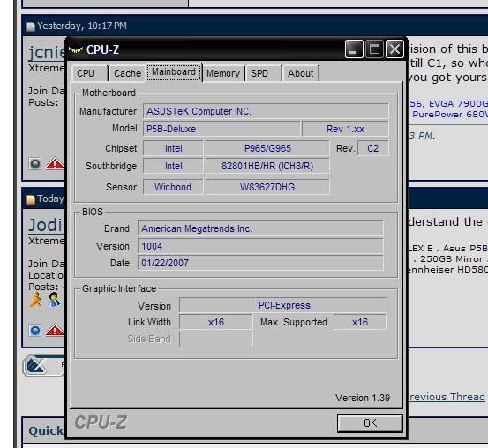Open the jcnie user profile link
This screenshot has height=448, width=488.
(x=47, y=52)
